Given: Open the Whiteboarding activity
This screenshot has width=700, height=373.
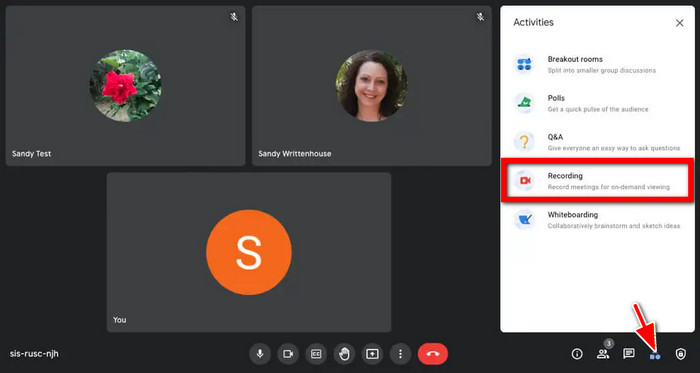Looking at the screenshot, I should (x=597, y=220).
